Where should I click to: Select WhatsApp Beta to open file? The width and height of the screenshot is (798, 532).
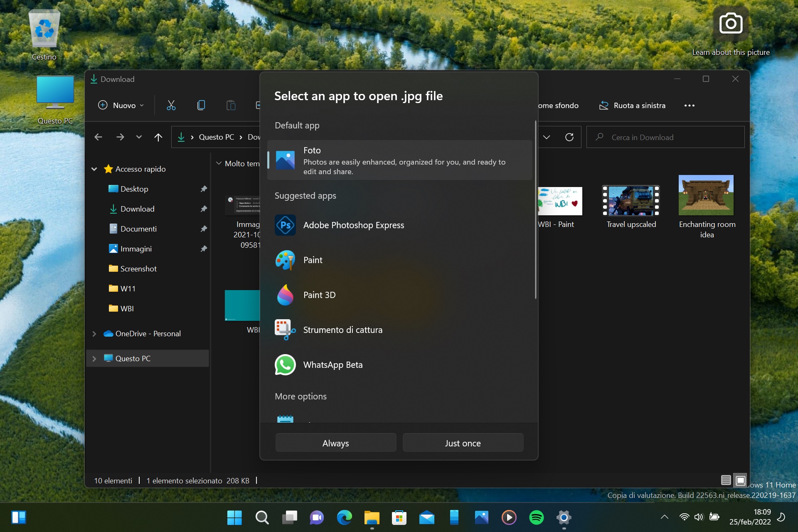[399, 365]
